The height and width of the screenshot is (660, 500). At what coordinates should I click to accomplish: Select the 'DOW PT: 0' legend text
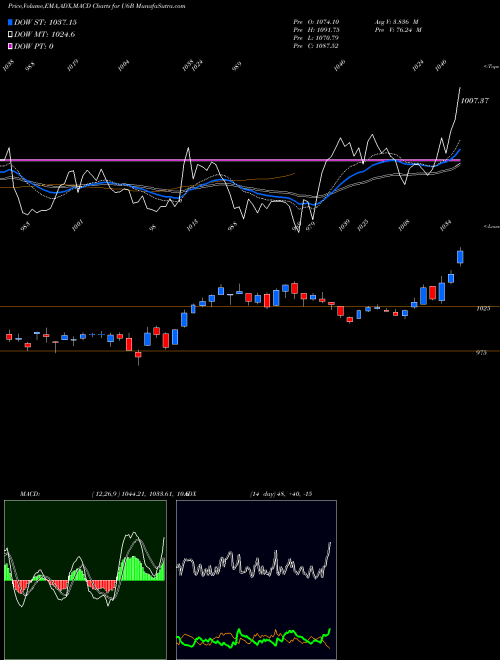pos(34,46)
